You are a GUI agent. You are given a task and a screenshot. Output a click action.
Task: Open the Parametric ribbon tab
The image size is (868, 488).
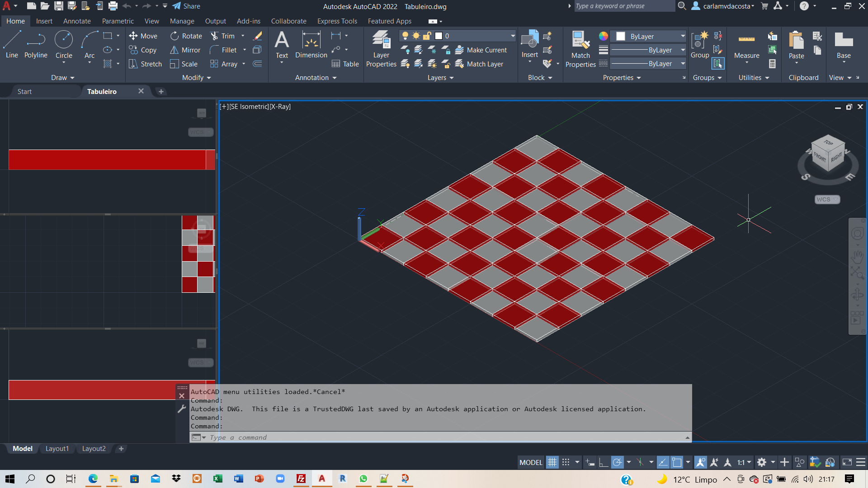point(118,21)
